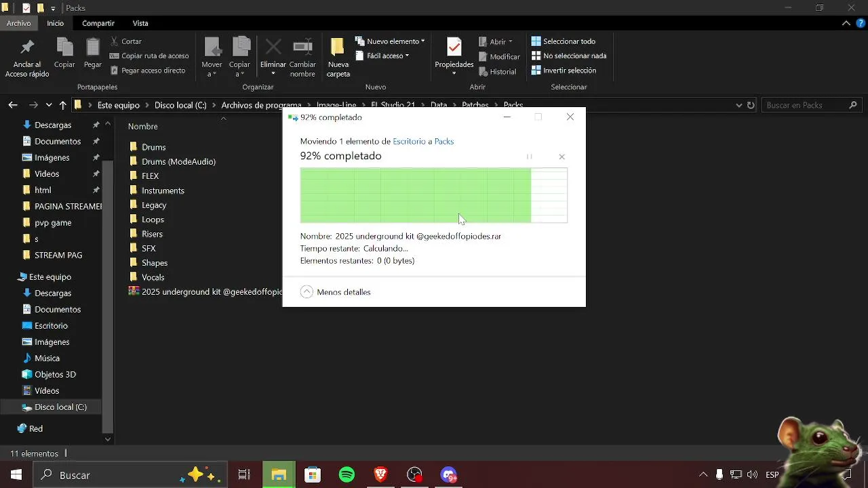Go up one folder level arrow

(62, 105)
